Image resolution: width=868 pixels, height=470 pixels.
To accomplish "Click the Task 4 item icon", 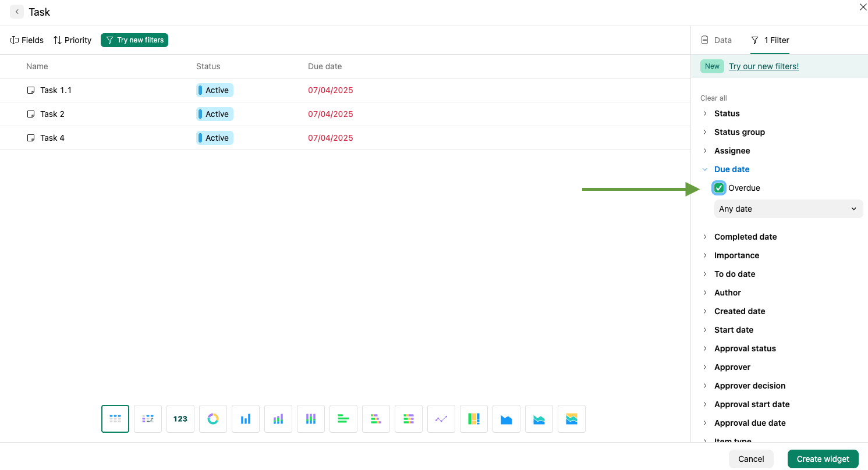I will [x=31, y=138].
